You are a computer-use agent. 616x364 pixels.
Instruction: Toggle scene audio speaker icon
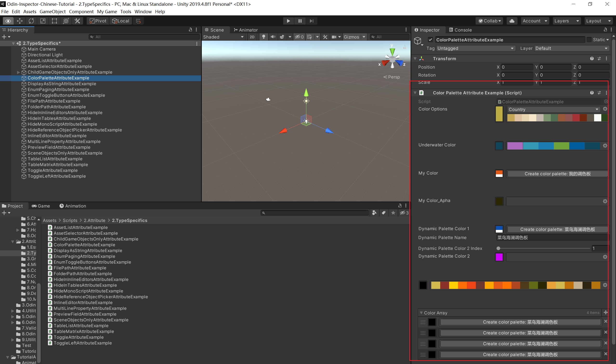click(273, 37)
